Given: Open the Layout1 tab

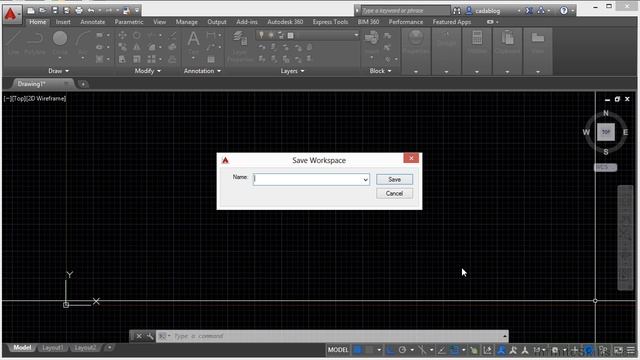Looking at the screenshot, I should coord(53,348).
